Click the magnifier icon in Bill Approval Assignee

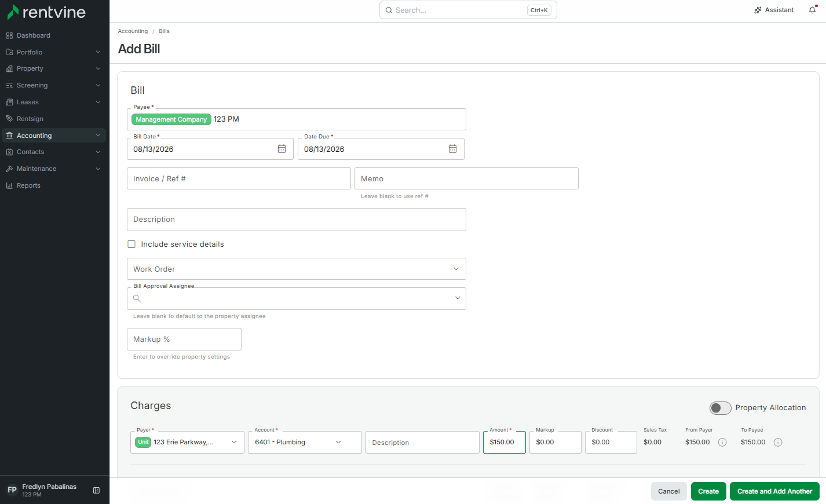(x=137, y=298)
